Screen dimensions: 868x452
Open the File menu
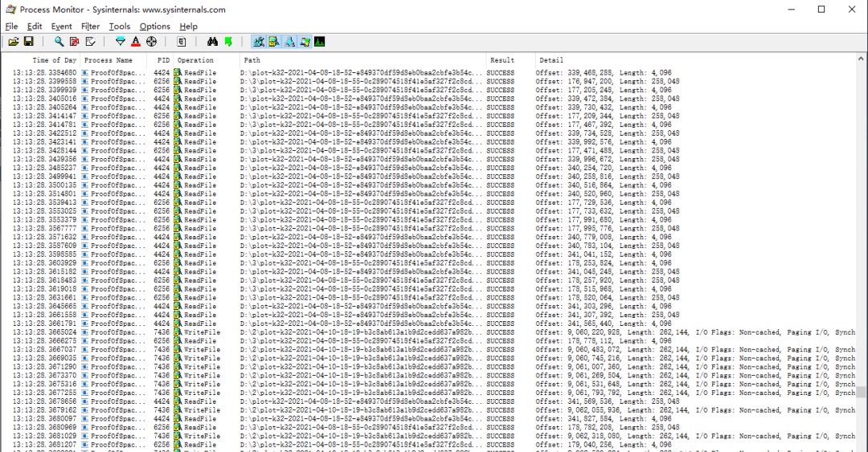pyautogui.click(x=11, y=26)
